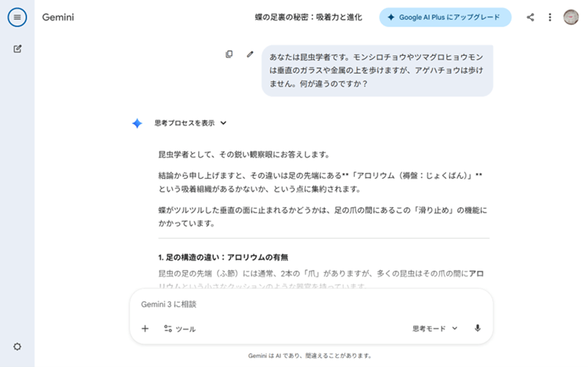
Task: Open settings via the gear icon
Action: click(x=17, y=346)
